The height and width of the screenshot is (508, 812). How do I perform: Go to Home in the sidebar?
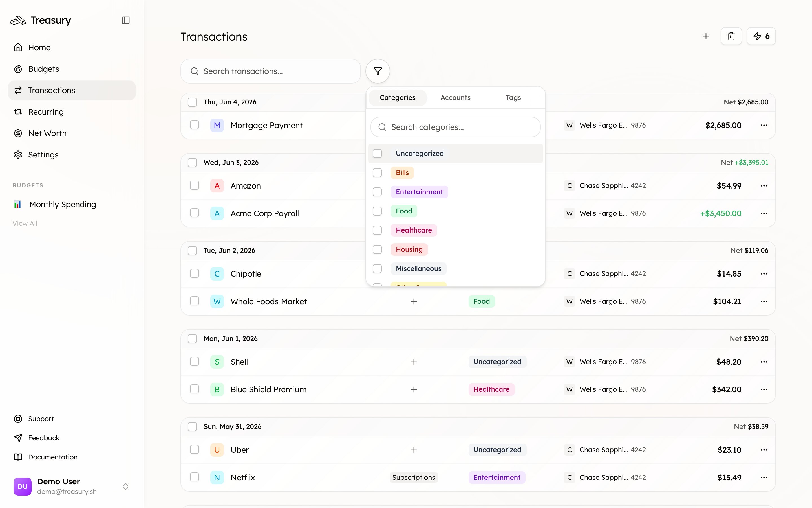click(x=72, y=47)
